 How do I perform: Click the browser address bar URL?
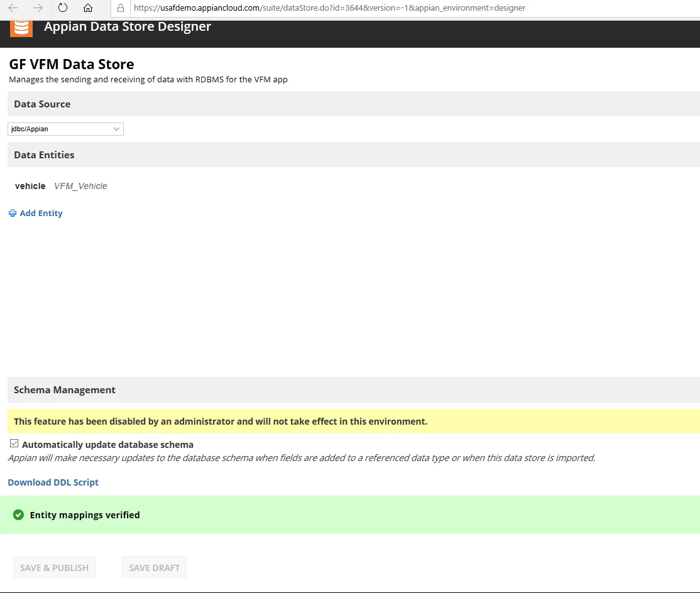click(x=329, y=8)
